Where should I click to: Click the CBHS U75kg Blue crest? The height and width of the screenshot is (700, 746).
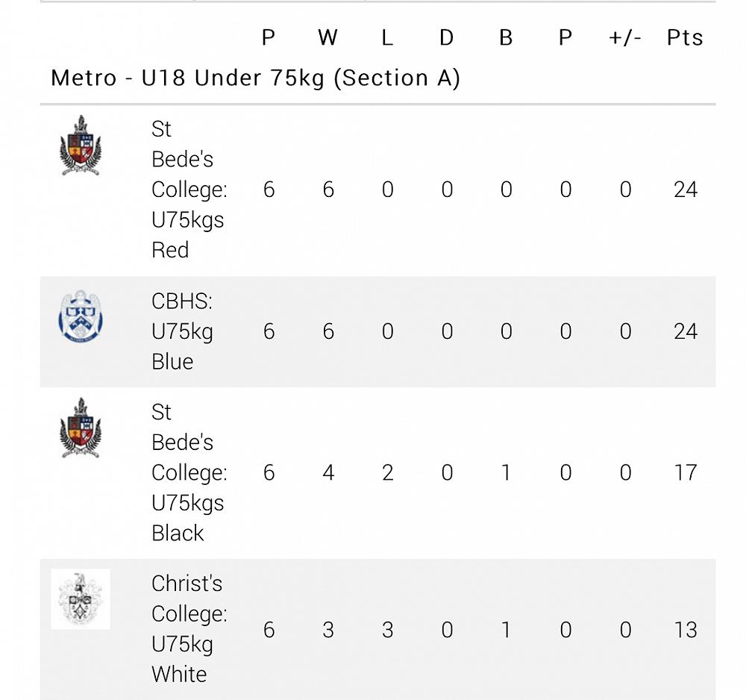[x=81, y=317]
